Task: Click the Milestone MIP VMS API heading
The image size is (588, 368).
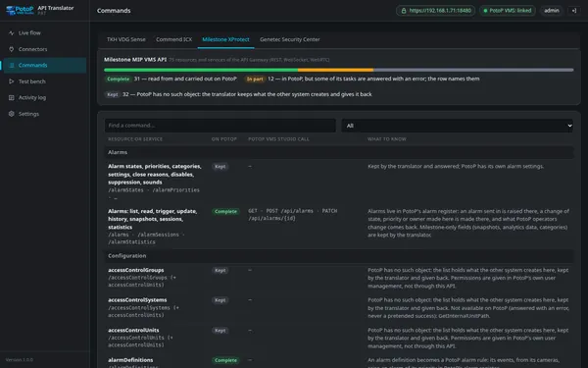Action: (x=135, y=59)
